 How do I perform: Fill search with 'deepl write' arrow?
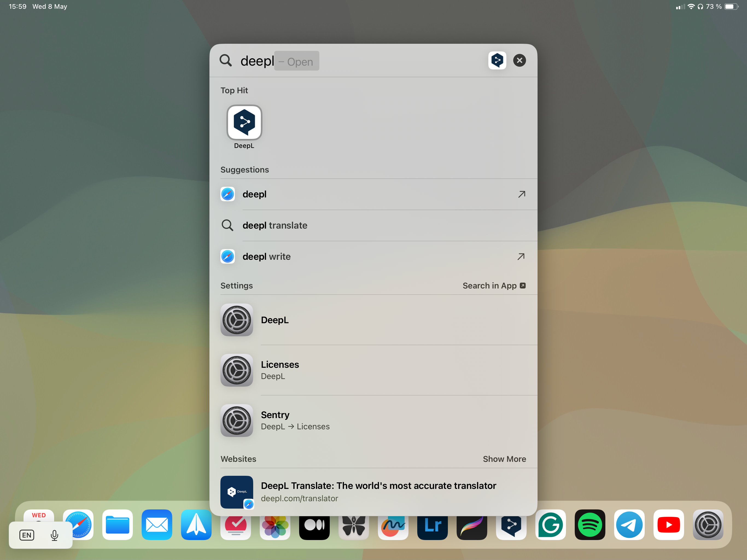tap(521, 257)
